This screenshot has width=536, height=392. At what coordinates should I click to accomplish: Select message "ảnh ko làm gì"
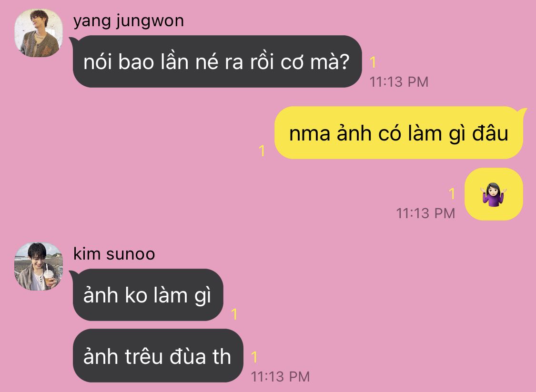pyautogui.click(x=148, y=295)
